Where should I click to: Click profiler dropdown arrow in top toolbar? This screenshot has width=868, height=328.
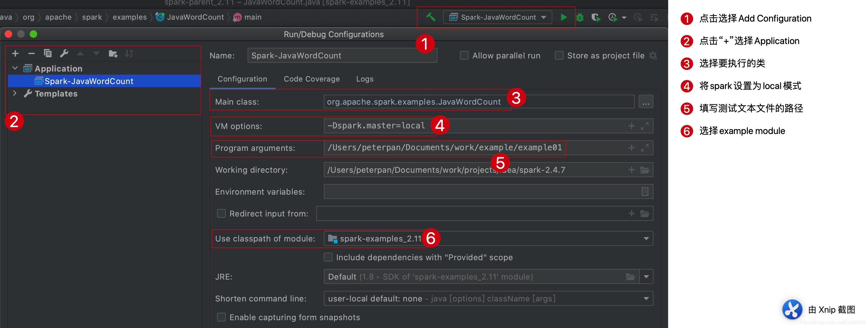(624, 17)
